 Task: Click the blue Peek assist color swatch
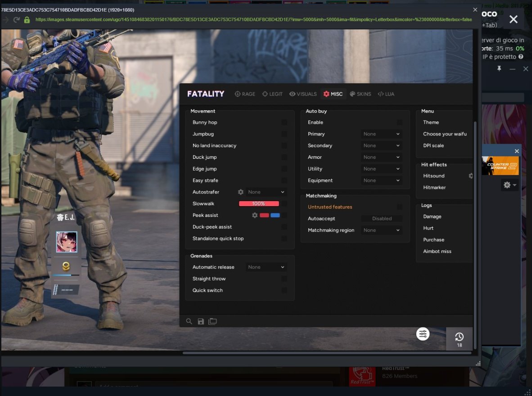tap(275, 215)
